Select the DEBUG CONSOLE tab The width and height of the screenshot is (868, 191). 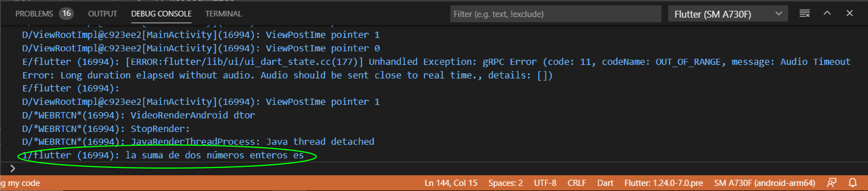[x=161, y=14]
